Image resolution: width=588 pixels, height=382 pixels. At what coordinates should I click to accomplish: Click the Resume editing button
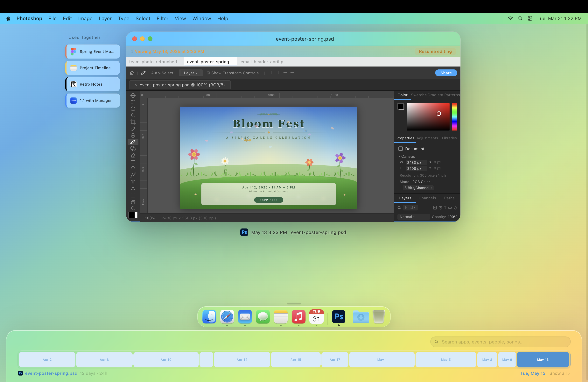(435, 51)
